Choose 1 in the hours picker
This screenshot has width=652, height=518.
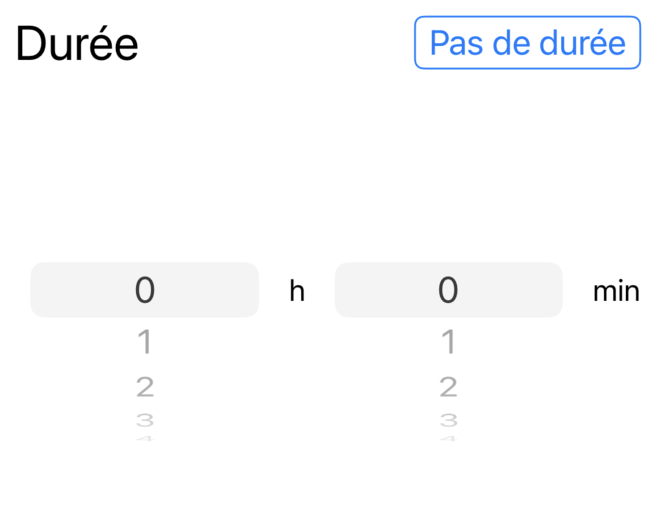(145, 342)
